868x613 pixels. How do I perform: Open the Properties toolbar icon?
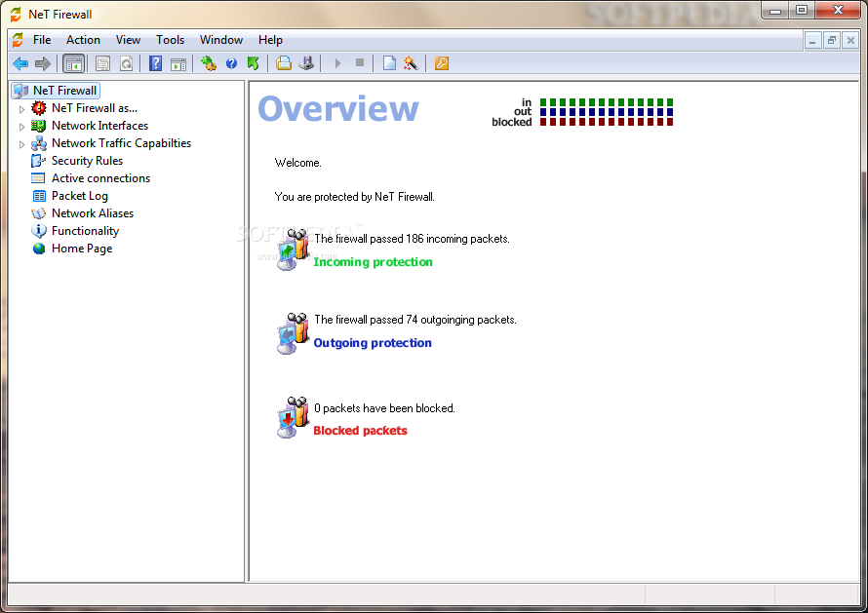point(103,63)
